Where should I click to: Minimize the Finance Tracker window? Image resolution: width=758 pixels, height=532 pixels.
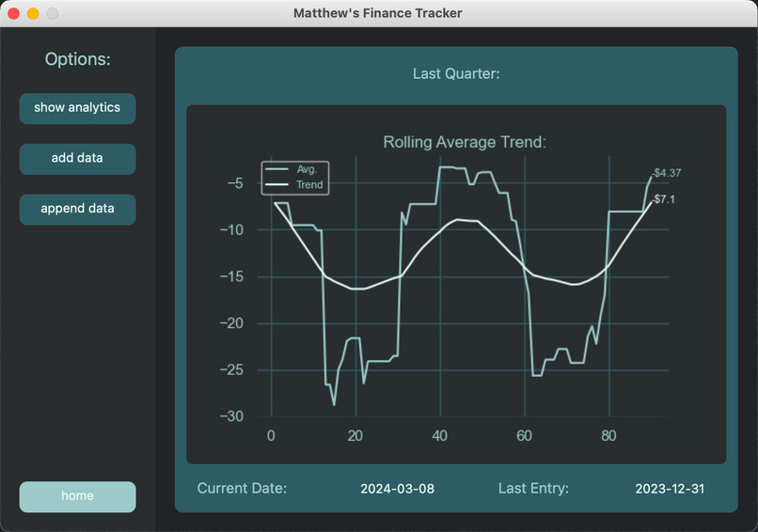(33, 13)
